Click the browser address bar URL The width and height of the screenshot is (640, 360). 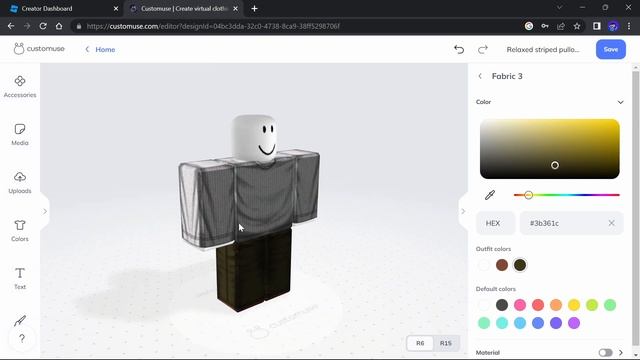tap(213, 26)
